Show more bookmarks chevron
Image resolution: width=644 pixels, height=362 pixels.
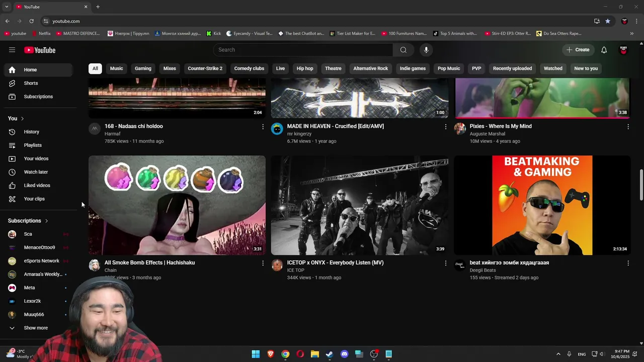(632, 34)
